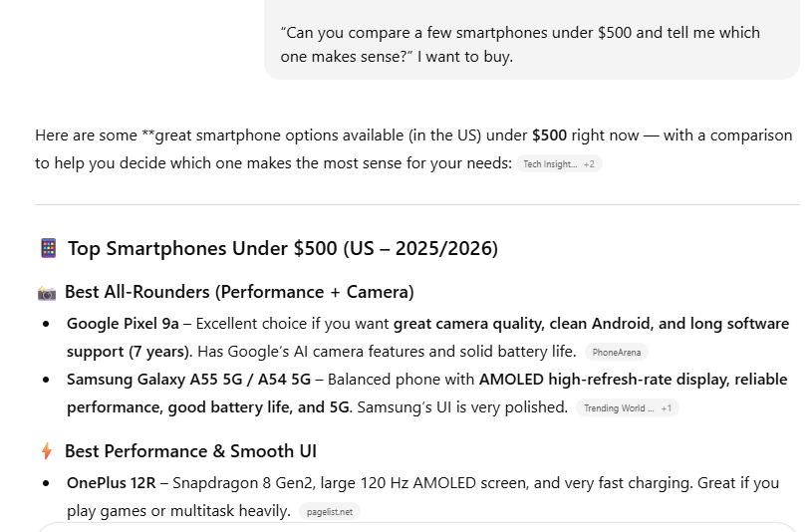Click the Top Smartphones Under $500 heading
Viewport: 809px width, 532px height.
click(x=282, y=248)
